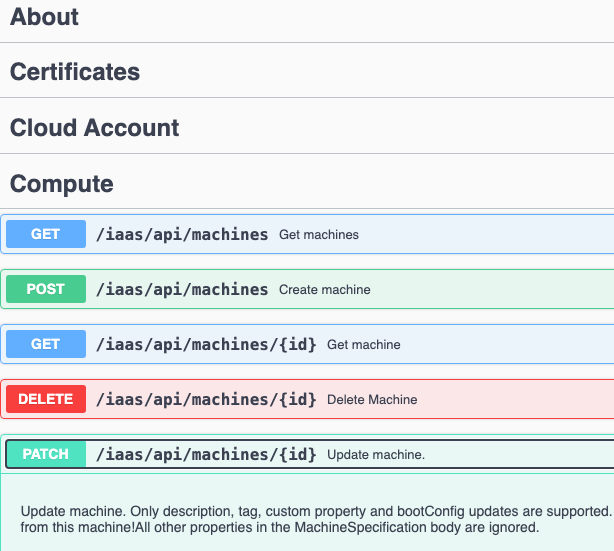Click the GET badge for Get machine by id
614x551 pixels.
pos(46,344)
